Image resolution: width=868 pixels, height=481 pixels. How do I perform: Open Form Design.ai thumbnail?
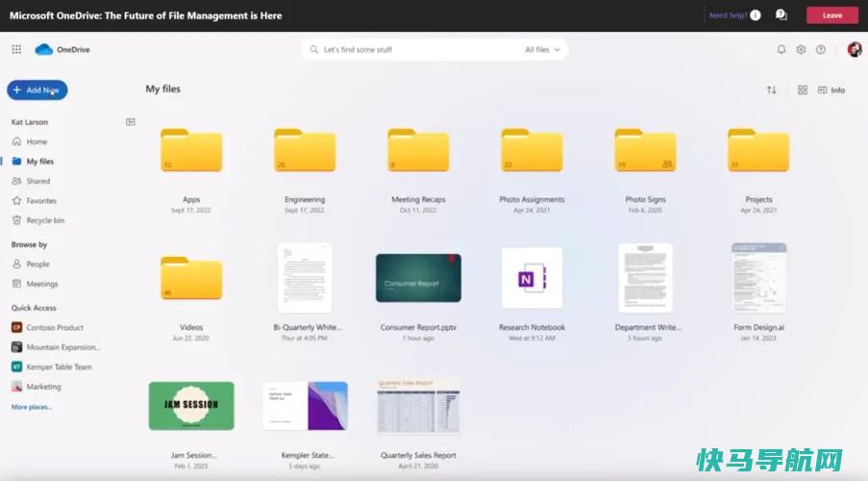758,278
